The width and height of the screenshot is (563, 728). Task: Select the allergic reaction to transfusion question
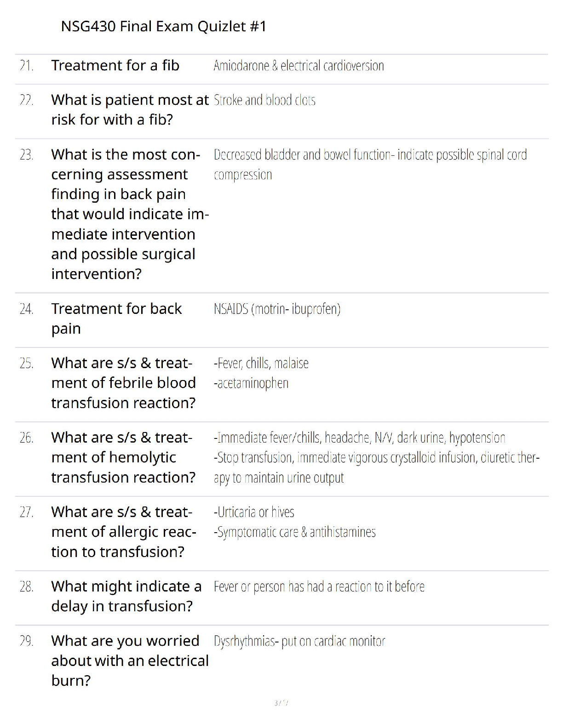124,532
